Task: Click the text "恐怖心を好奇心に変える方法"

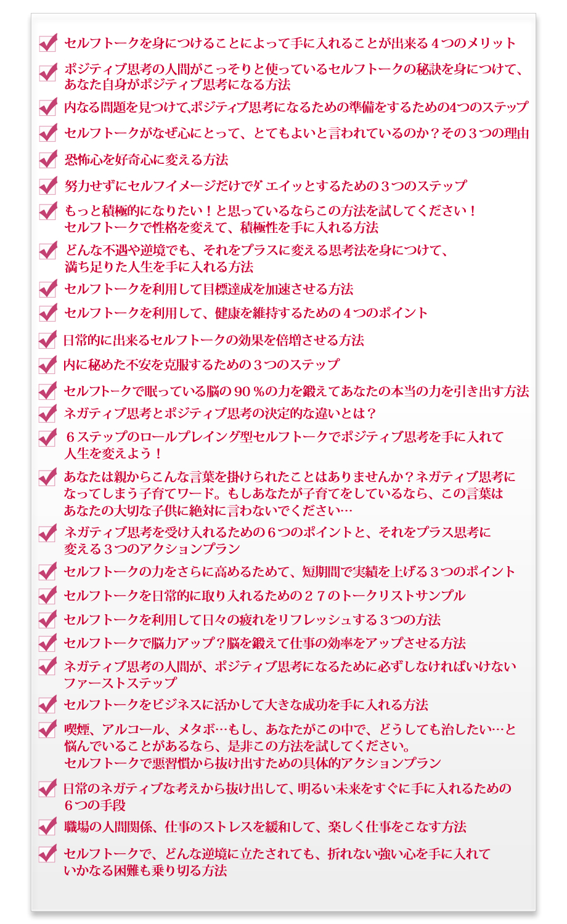Action: pyautogui.click(x=146, y=160)
